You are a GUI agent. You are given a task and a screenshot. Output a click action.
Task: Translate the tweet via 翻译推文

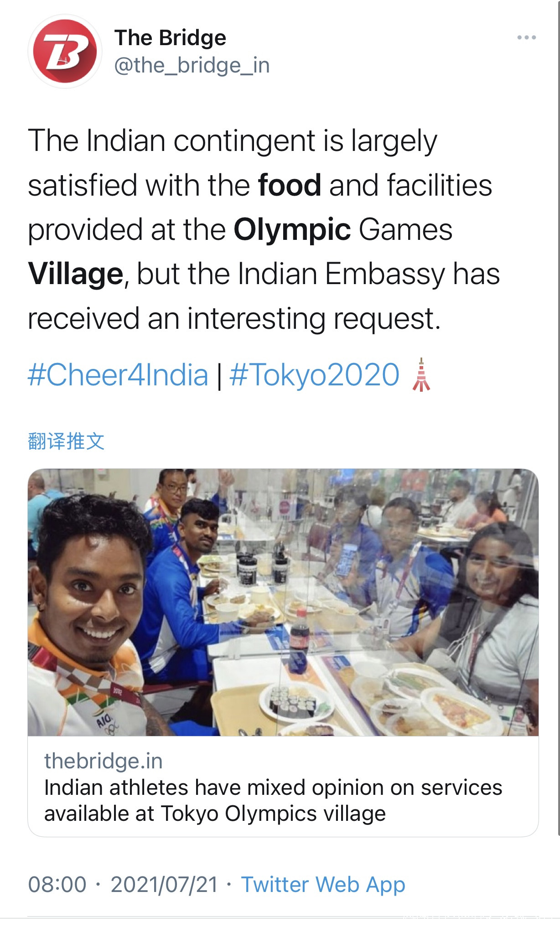tap(66, 441)
